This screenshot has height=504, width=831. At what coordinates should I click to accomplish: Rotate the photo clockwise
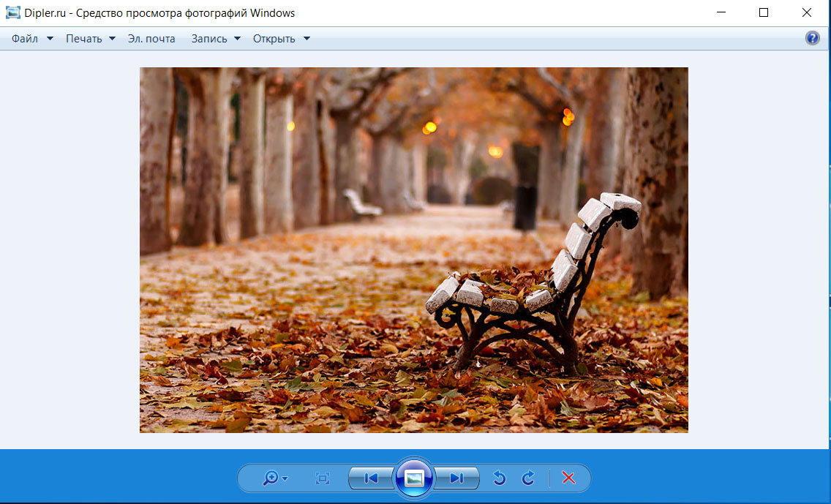[528, 478]
